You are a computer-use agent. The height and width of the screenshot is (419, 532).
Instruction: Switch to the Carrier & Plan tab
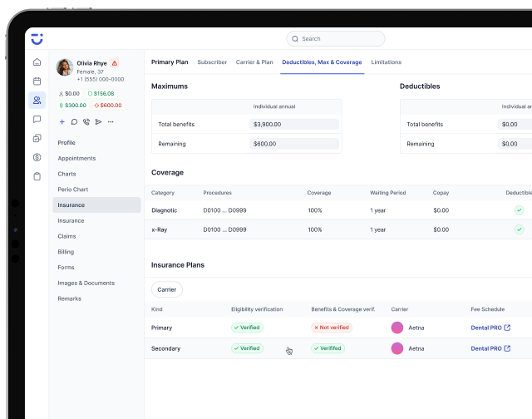coord(254,62)
